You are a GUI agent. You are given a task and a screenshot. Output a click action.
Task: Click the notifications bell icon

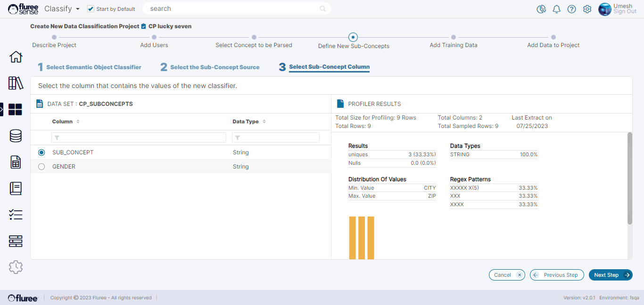[556, 9]
